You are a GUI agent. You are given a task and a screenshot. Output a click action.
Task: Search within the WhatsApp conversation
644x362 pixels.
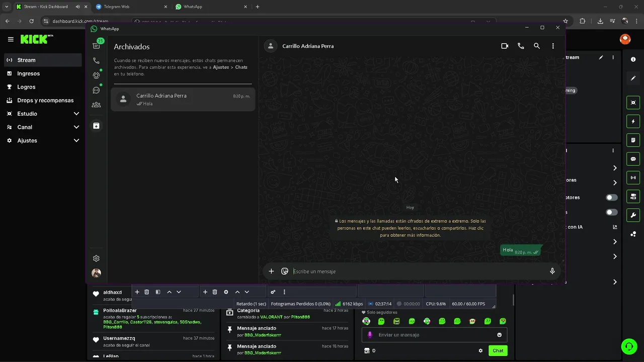537,46
